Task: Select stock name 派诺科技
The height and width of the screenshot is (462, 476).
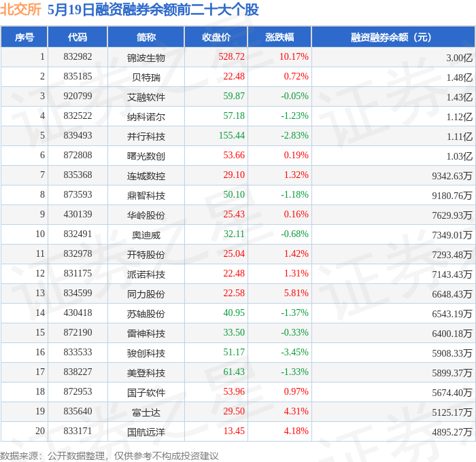Action: click(x=146, y=274)
